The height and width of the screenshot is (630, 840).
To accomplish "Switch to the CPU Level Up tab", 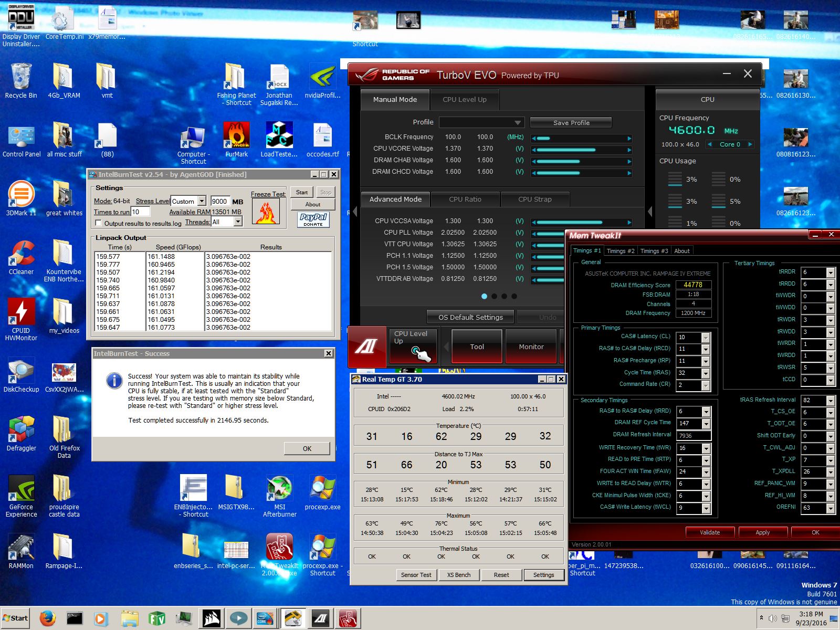I will [465, 99].
